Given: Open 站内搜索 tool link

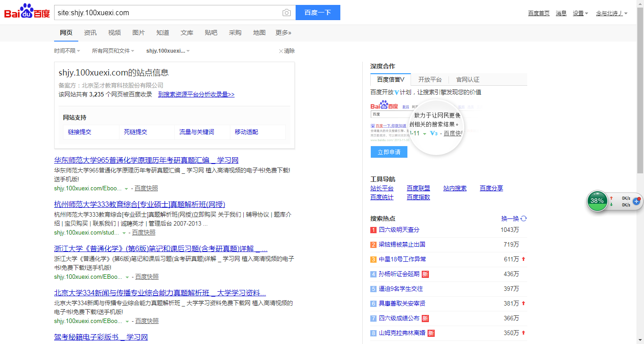Looking at the screenshot, I should (455, 189).
